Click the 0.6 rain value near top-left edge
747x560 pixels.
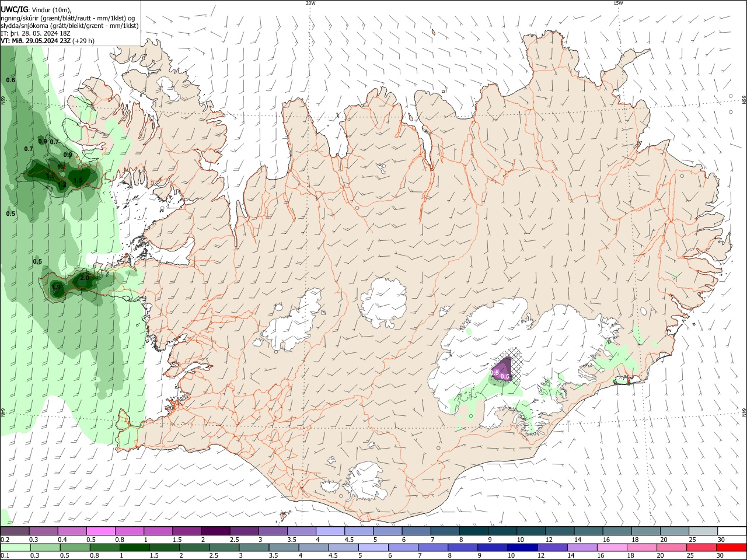[11, 80]
